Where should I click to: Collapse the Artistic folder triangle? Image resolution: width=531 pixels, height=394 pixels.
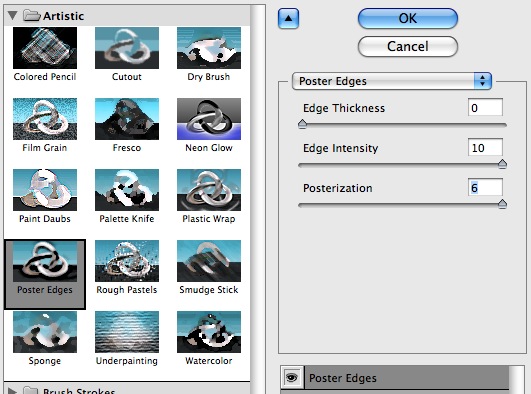point(13,16)
